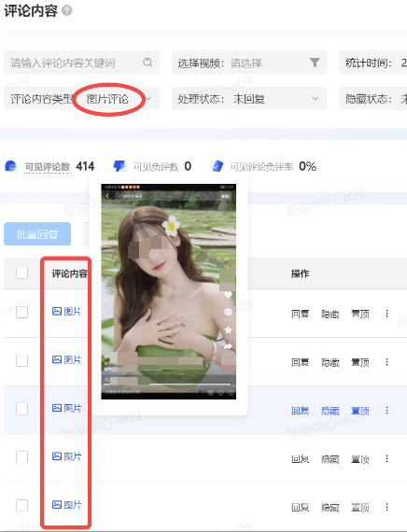Click 置顶 in the fifth comment row
Viewport: 407px width, 532px height.
[360, 507]
